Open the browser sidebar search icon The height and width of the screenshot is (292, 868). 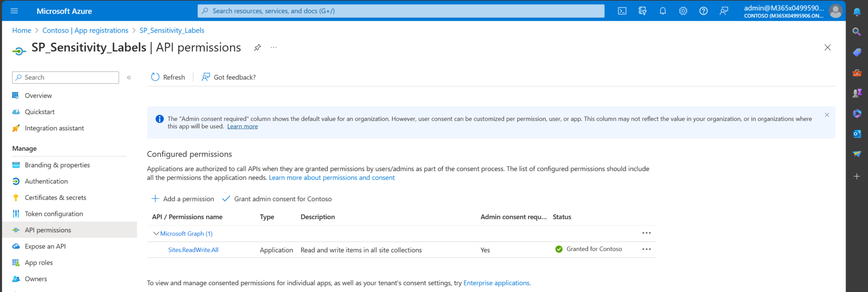coord(857,32)
